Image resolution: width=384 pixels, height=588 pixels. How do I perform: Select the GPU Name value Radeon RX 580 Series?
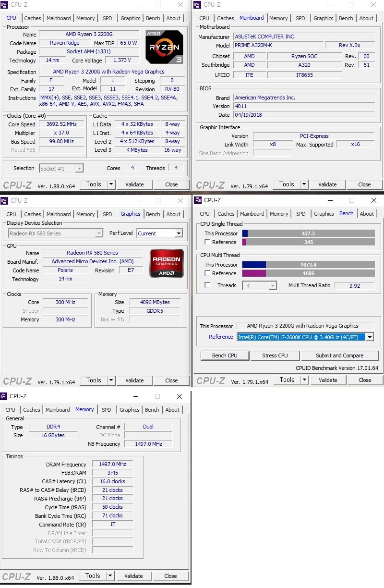pos(92,253)
